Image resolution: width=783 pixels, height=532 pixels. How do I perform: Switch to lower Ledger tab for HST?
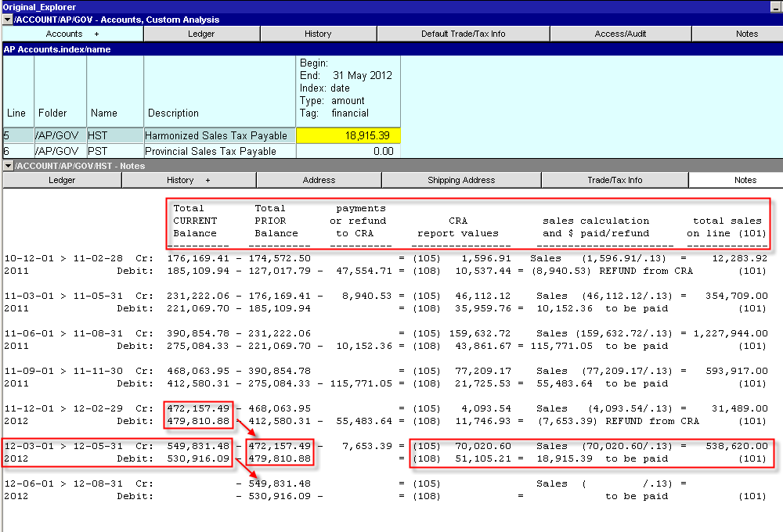62,180
